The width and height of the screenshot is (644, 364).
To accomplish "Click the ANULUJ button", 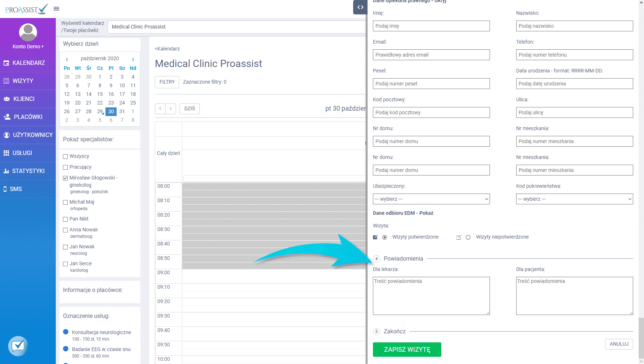I will [x=619, y=344].
